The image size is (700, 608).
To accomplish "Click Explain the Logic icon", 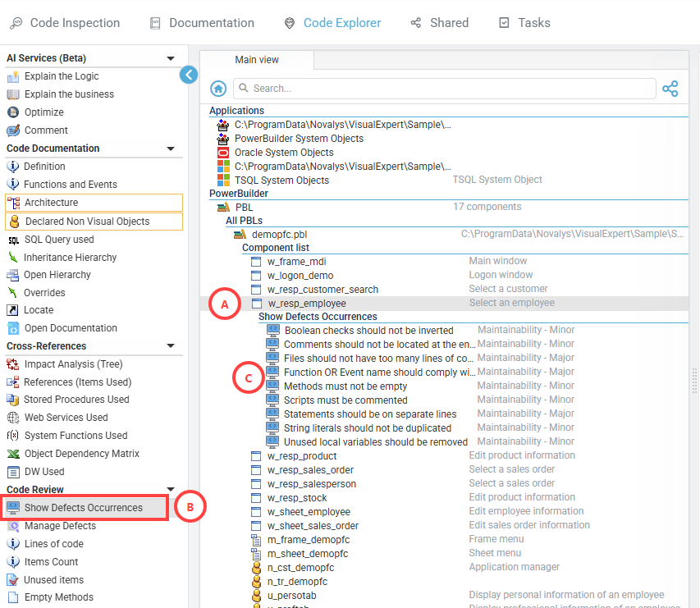I will click(x=13, y=77).
